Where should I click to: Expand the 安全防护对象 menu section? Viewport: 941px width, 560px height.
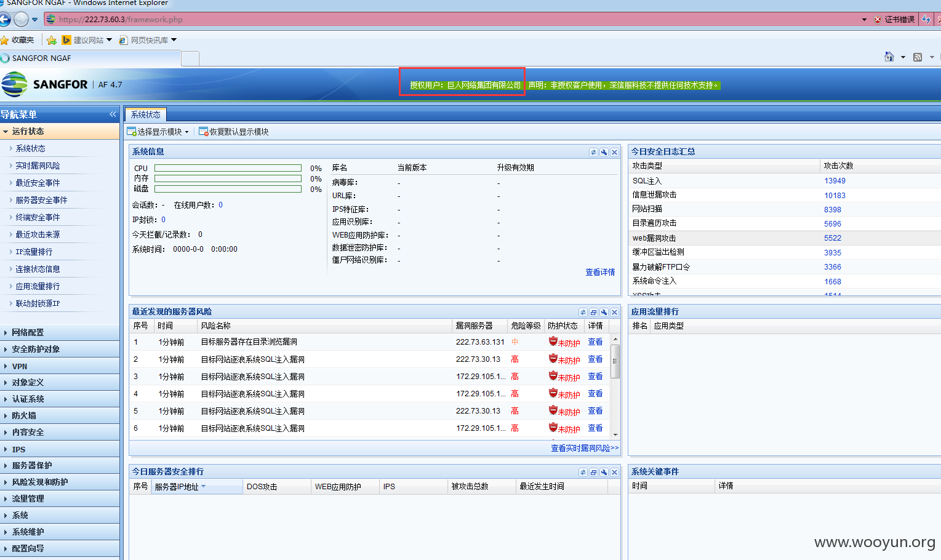[60, 349]
